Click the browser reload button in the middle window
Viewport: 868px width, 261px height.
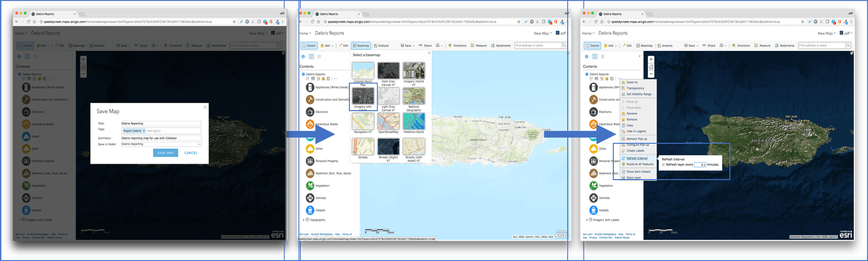[312, 22]
